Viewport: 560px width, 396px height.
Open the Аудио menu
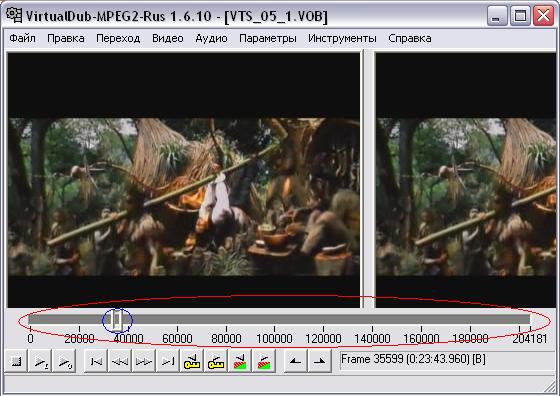[x=211, y=38]
